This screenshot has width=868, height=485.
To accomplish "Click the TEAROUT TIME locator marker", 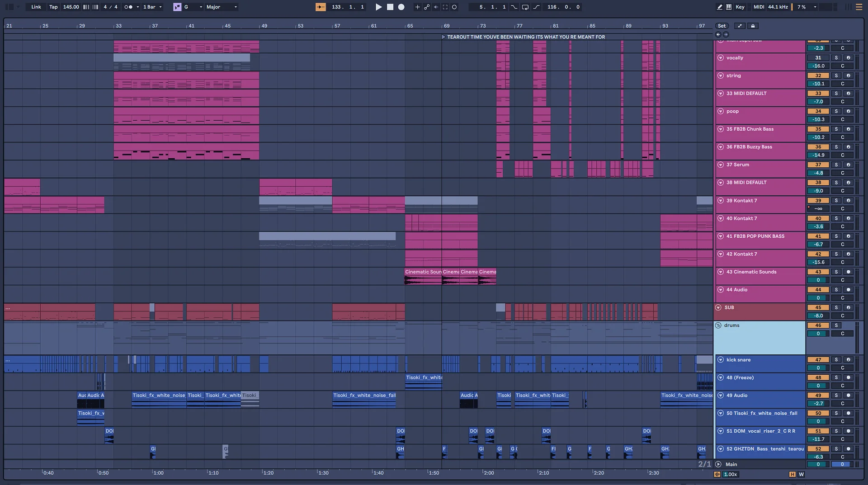I will (x=523, y=37).
